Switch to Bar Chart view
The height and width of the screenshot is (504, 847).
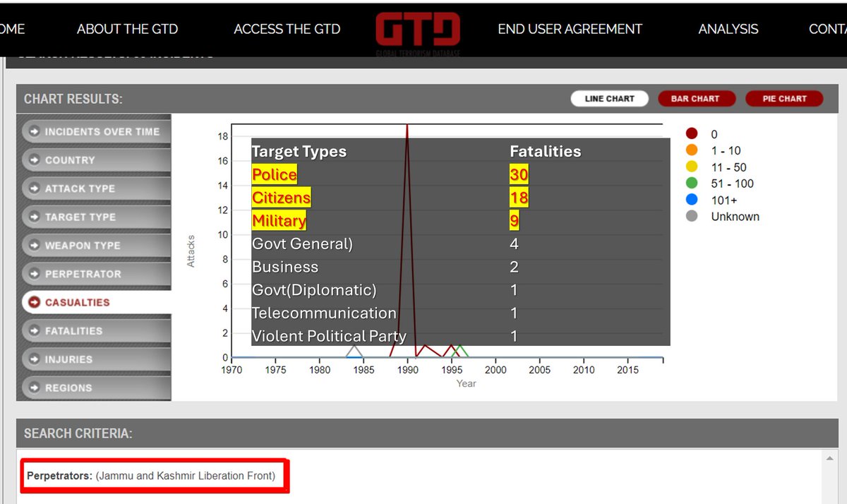tap(695, 99)
